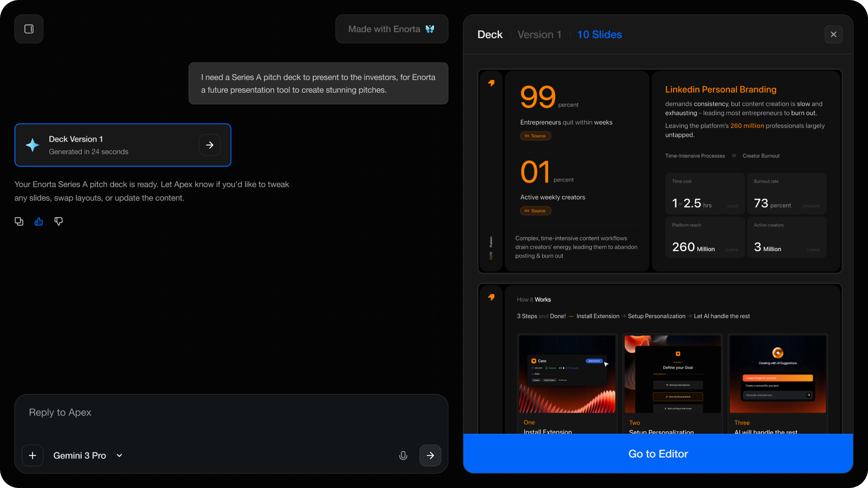
Task: Click the Burnout rate 73 percent card
Action: [787, 194]
